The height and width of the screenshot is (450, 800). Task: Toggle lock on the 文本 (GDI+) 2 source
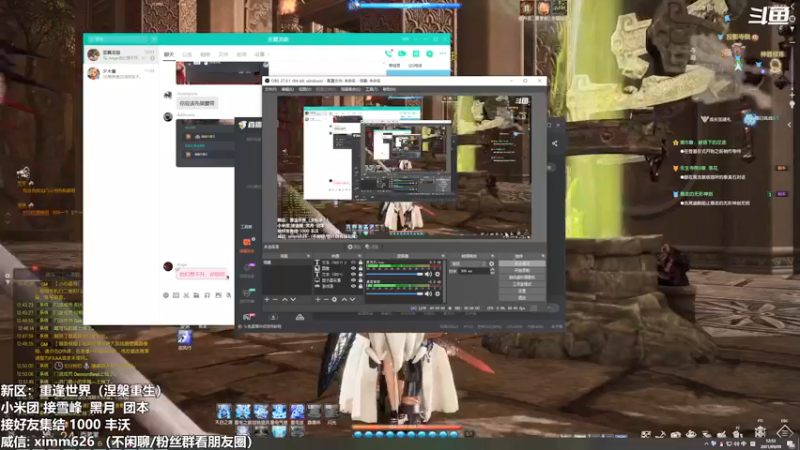(x=361, y=262)
